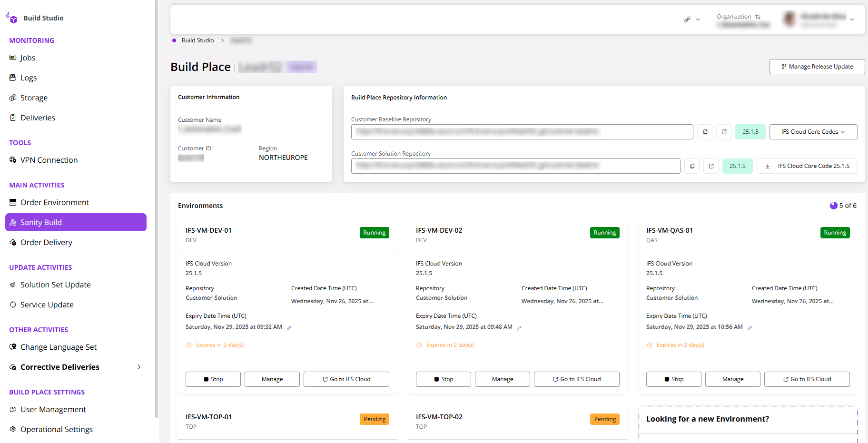Manage the IFS-VM-DEV-01 environment

[272, 379]
